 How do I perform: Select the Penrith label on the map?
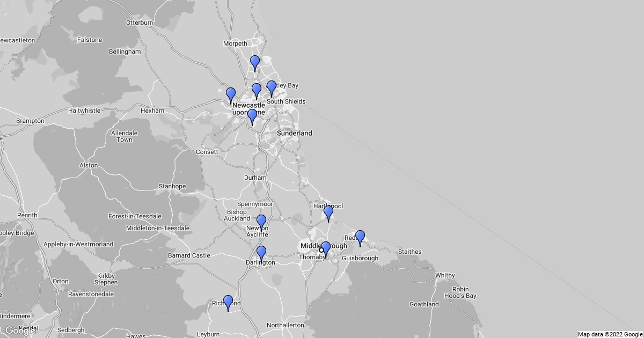pyautogui.click(x=27, y=215)
